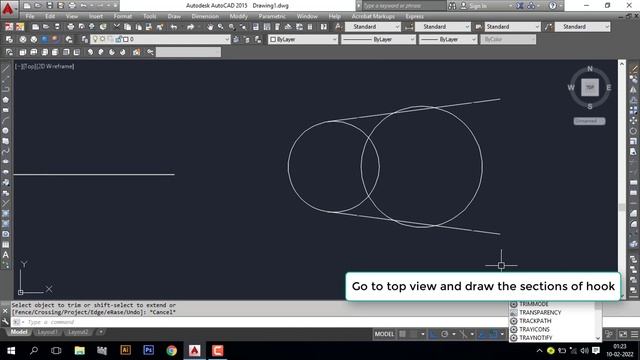Select the Table tool in Draw toolbar
Screen dimensions: 640x360
coord(5,244)
